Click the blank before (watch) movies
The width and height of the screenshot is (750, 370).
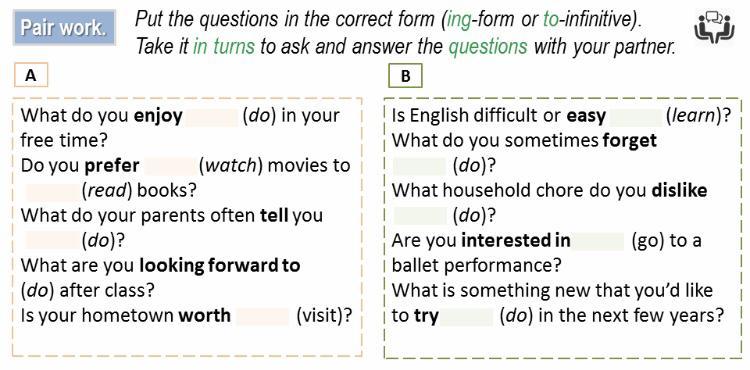click(x=171, y=166)
